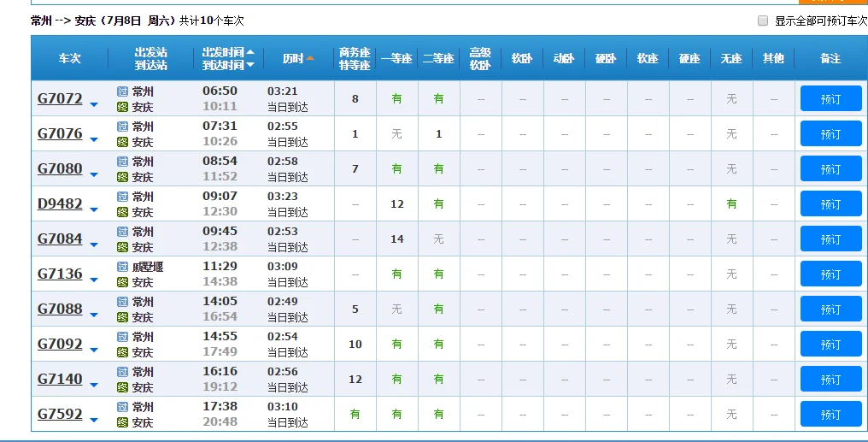Book train G7136 with its 预订 button
868x442 pixels.
coord(830,274)
